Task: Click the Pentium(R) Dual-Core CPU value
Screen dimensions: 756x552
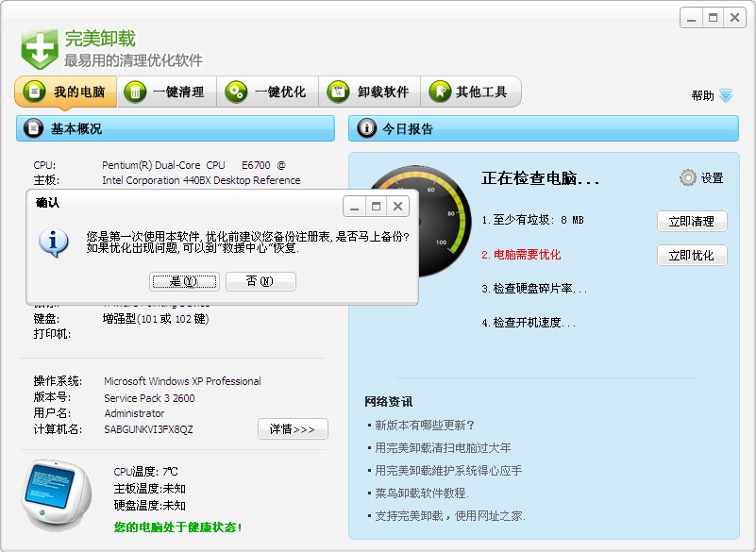Action: (193, 165)
